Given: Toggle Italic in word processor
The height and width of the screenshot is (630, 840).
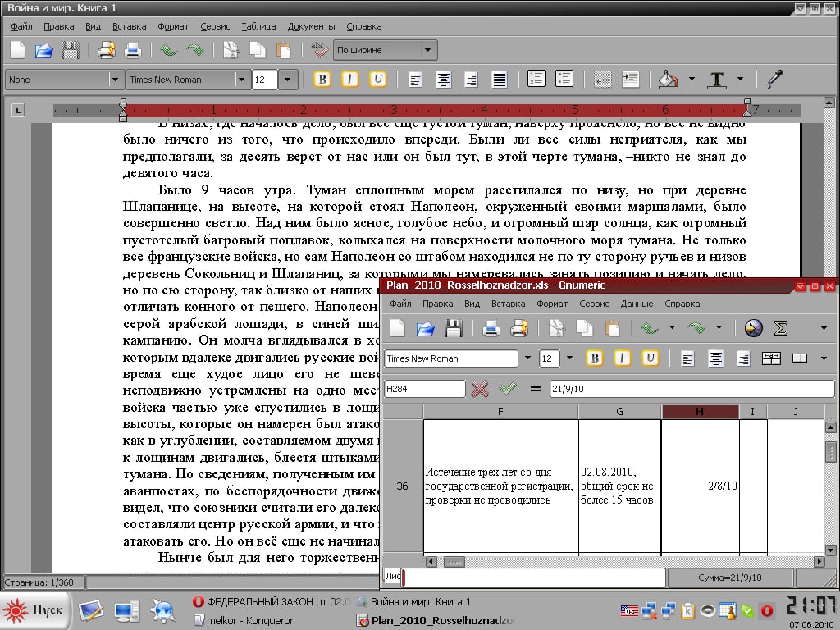Looking at the screenshot, I should (x=349, y=80).
